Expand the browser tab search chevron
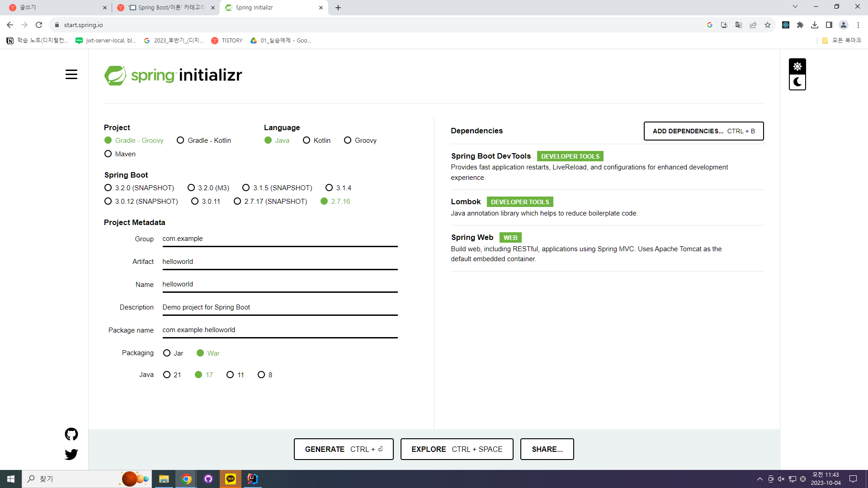Viewport: 868px width, 488px height. (x=795, y=7)
